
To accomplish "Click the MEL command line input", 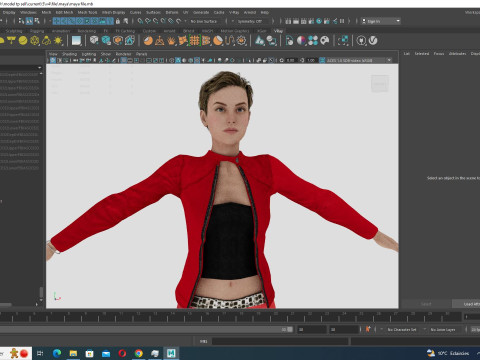I will 280,341.
